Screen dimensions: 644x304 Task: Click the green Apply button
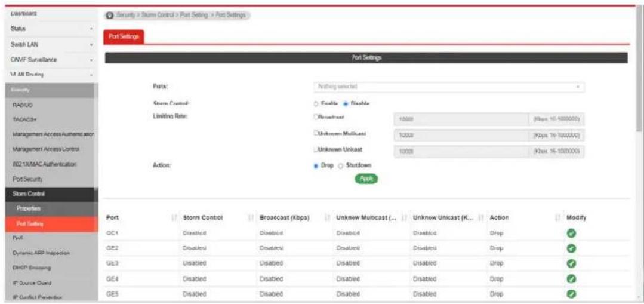click(x=366, y=179)
